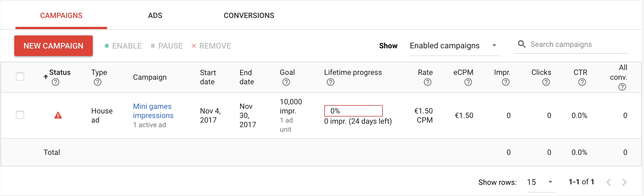644x196 pixels.
Task: Click the eCPM help question mark
Action: (x=468, y=82)
